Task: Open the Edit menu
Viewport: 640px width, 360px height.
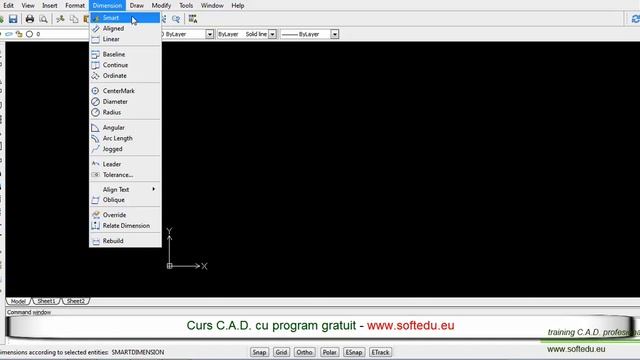Action: point(8,6)
